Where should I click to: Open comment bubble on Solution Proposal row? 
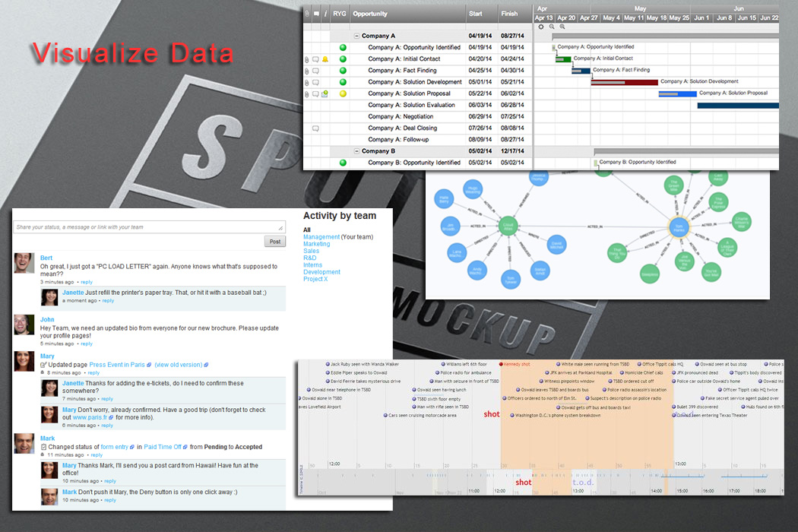pos(315,94)
